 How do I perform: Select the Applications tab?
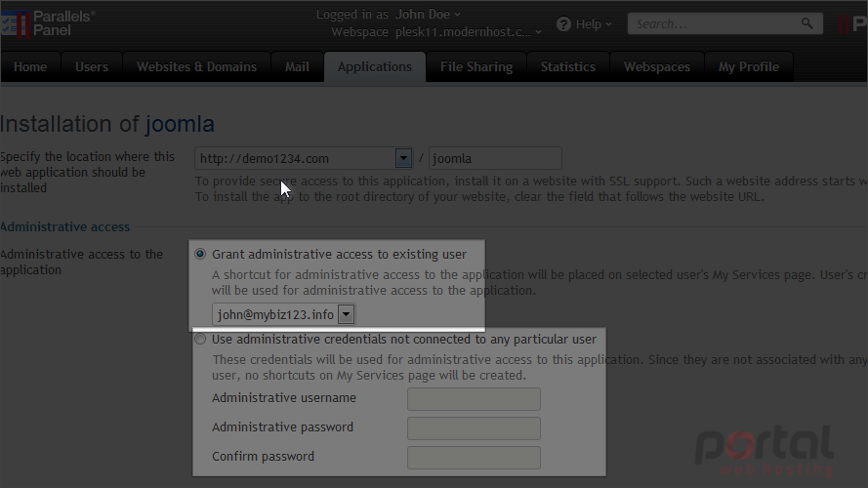[x=375, y=67]
